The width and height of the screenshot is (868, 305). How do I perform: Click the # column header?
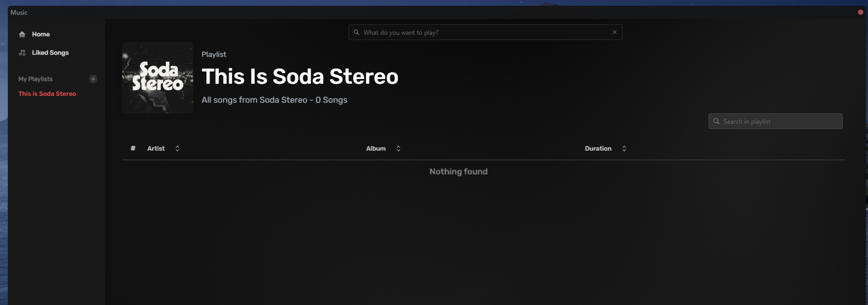[133, 149]
